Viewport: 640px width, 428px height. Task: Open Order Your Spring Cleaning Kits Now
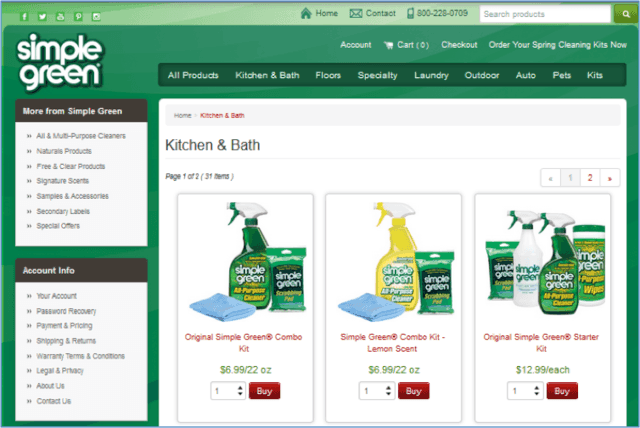pos(558,45)
